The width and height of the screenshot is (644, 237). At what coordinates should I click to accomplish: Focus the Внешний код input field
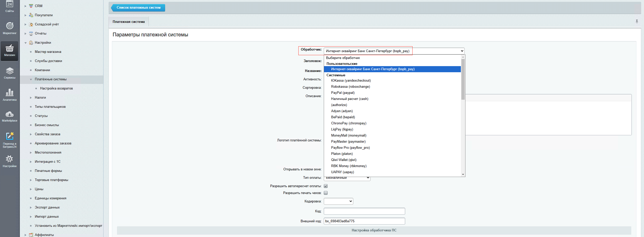tap(364, 221)
